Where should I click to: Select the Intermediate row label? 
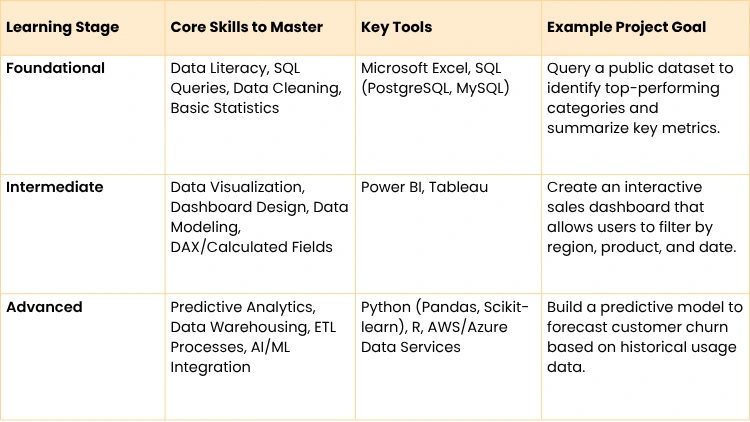coord(55,187)
